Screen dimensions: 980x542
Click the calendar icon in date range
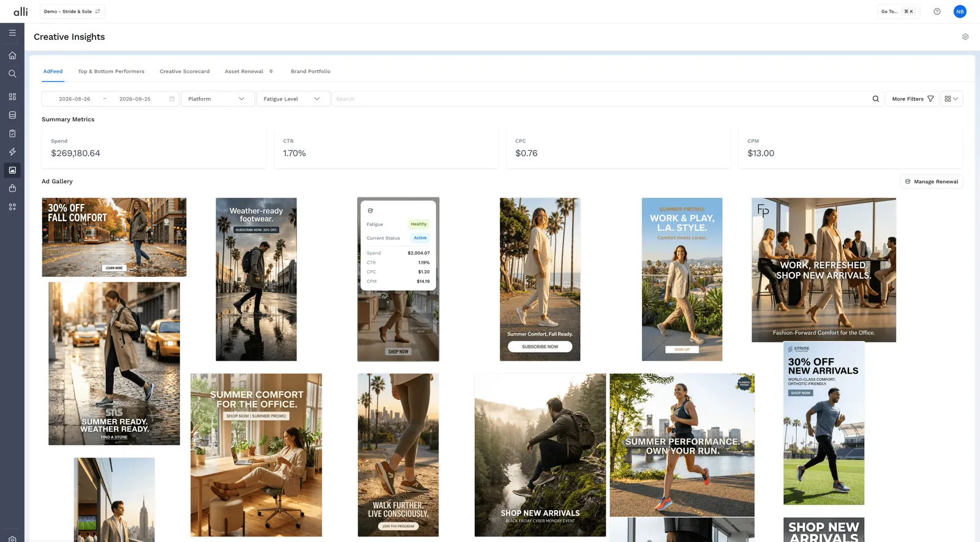point(172,99)
